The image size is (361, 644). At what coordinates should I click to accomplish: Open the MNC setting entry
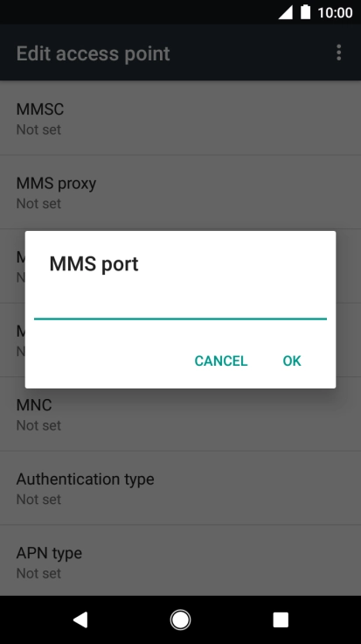pyautogui.click(x=180, y=414)
